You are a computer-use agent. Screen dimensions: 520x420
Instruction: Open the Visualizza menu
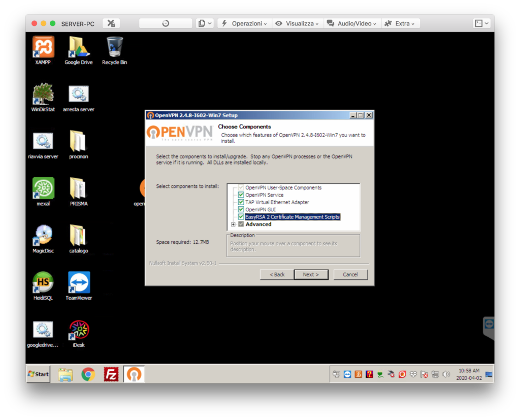click(298, 23)
